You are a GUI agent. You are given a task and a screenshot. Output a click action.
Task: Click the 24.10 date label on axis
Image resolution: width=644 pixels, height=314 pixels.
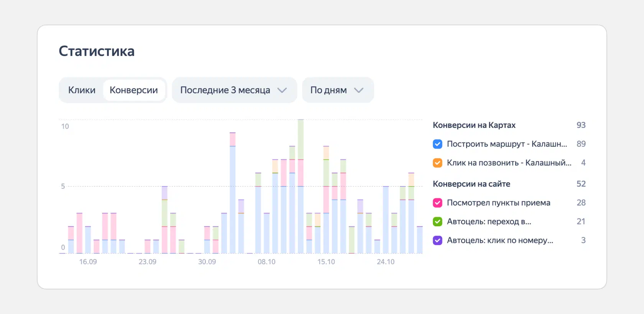(x=386, y=262)
